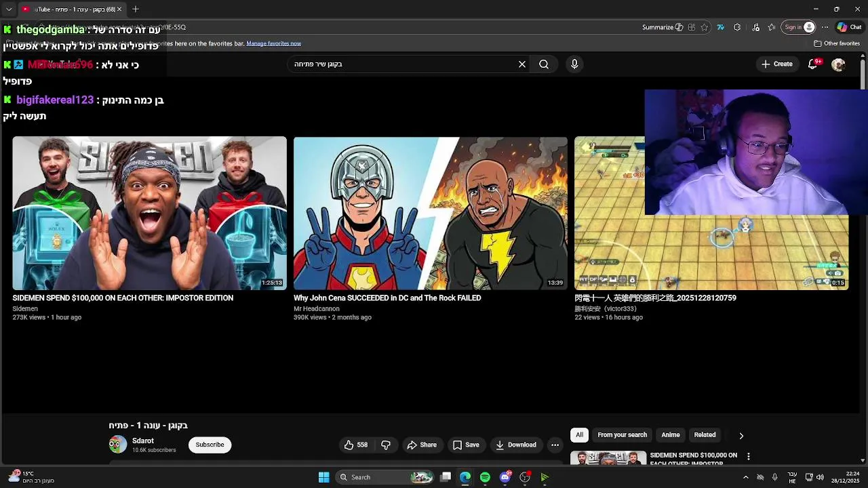Open the Windows Start menu
This screenshot has width=868, height=488.
pyautogui.click(x=323, y=477)
